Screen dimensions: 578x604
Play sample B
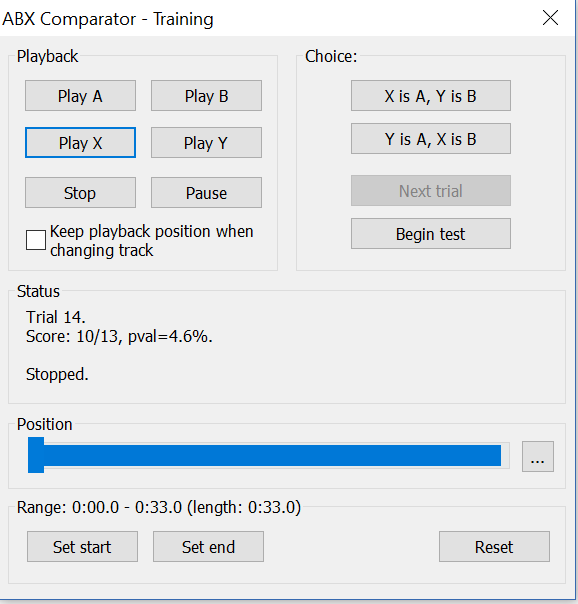206,96
